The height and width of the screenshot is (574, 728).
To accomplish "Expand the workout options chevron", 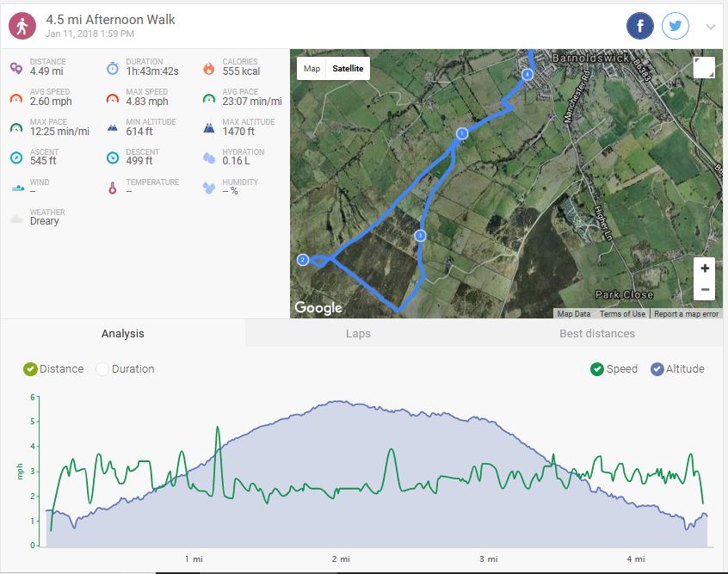I will 710,27.
